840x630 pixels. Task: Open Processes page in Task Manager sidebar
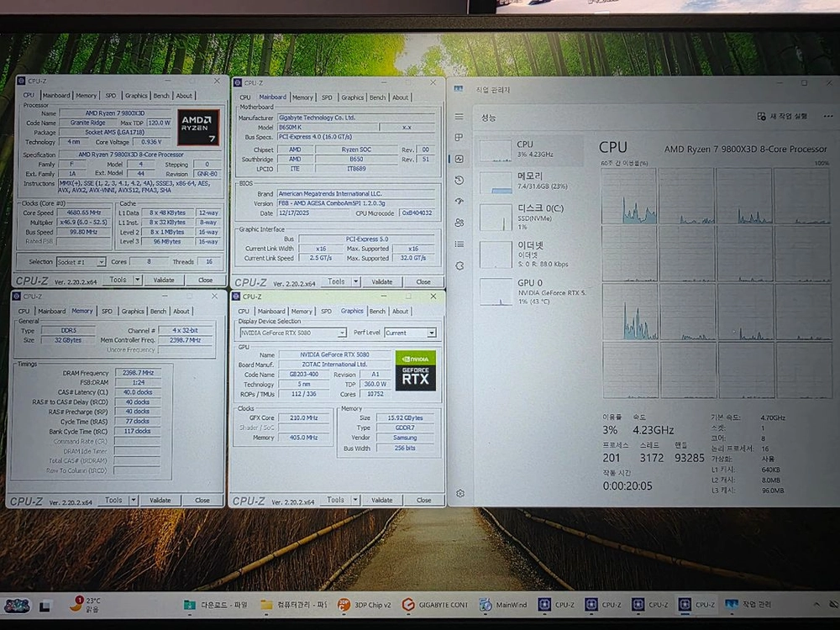(x=459, y=137)
